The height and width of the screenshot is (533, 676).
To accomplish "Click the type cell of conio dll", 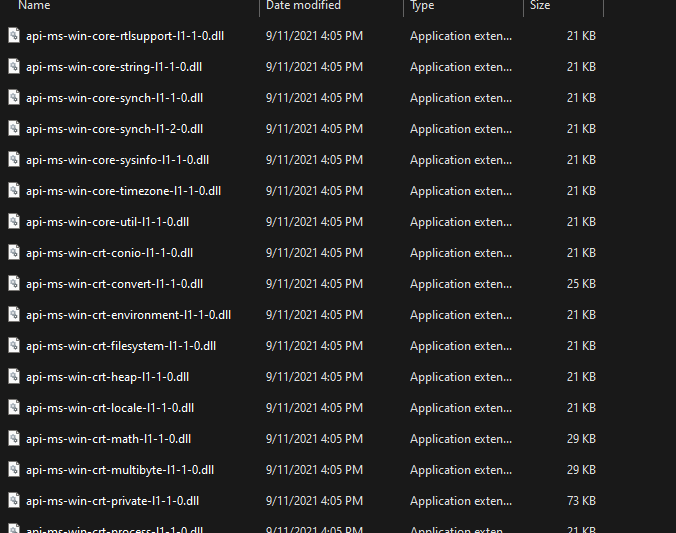I will coord(461,253).
